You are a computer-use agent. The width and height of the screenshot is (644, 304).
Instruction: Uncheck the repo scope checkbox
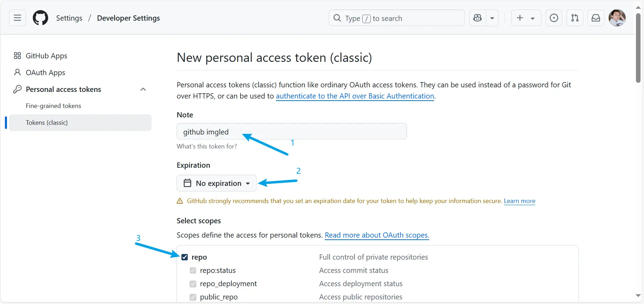click(185, 257)
